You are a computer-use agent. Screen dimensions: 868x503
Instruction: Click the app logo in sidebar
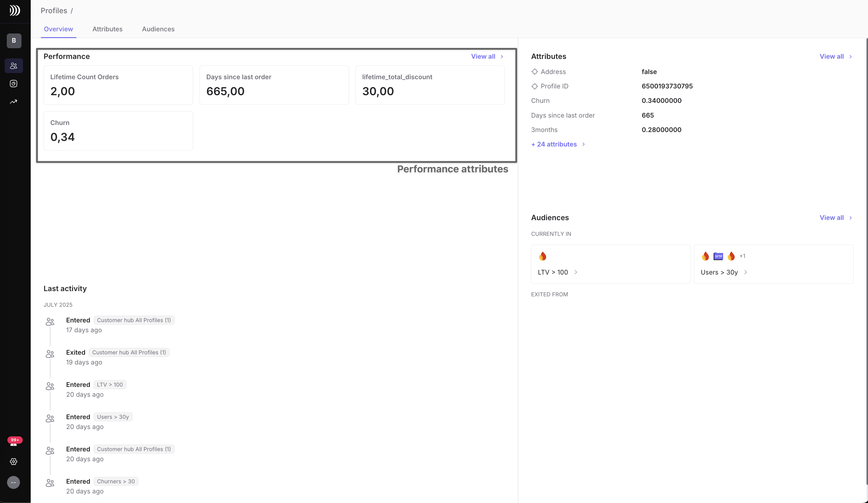[14, 11]
